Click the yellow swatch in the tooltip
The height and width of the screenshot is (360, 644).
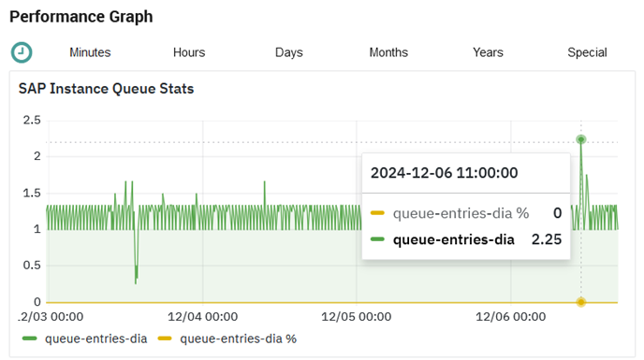[377, 213]
